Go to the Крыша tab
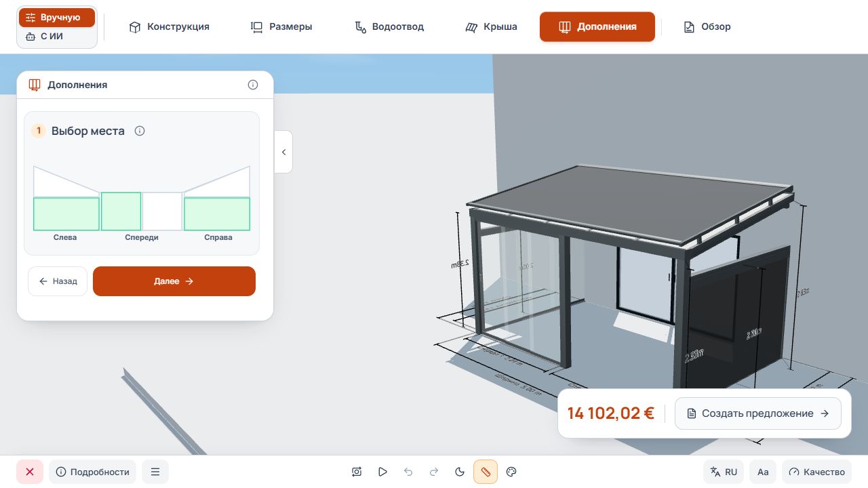The height and width of the screenshot is (488, 868). pos(491,27)
